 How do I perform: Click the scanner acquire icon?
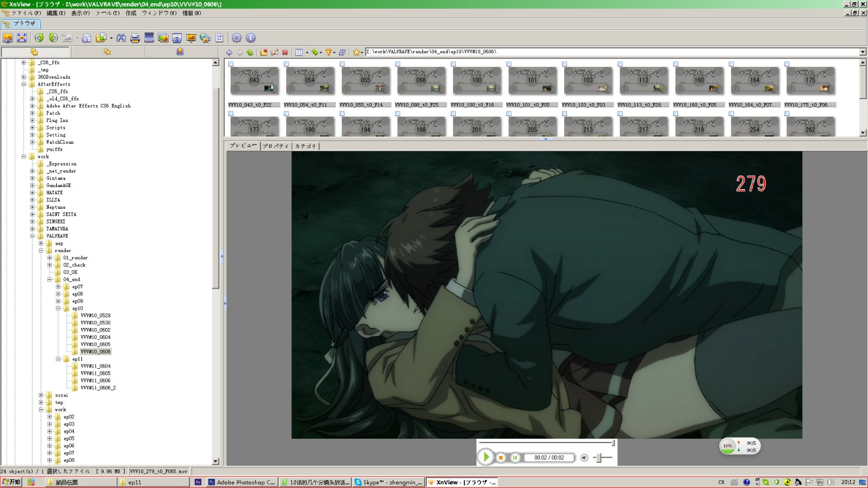click(x=149, y=37)
